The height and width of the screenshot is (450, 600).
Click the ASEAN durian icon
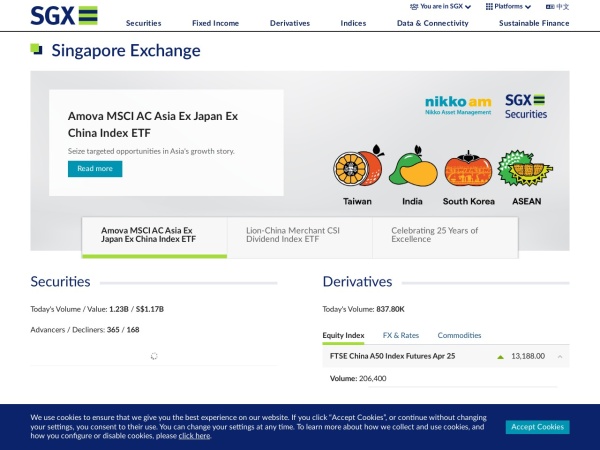click(525, 168)
